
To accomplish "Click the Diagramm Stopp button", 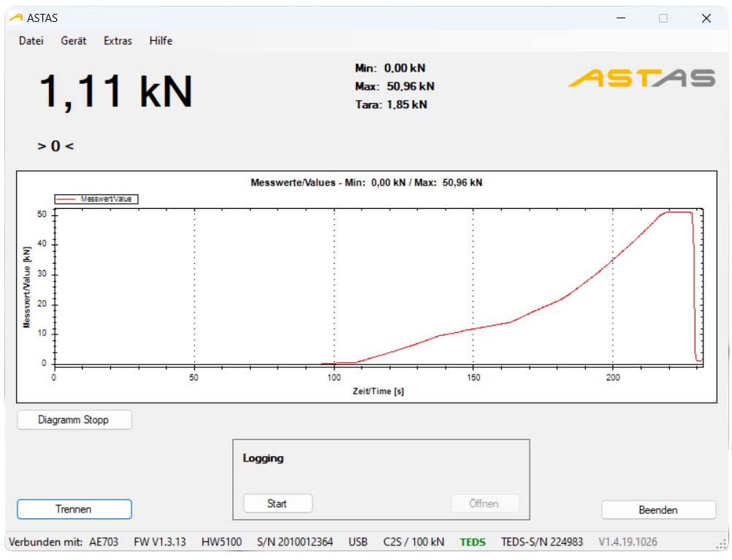I will [74, 420].
